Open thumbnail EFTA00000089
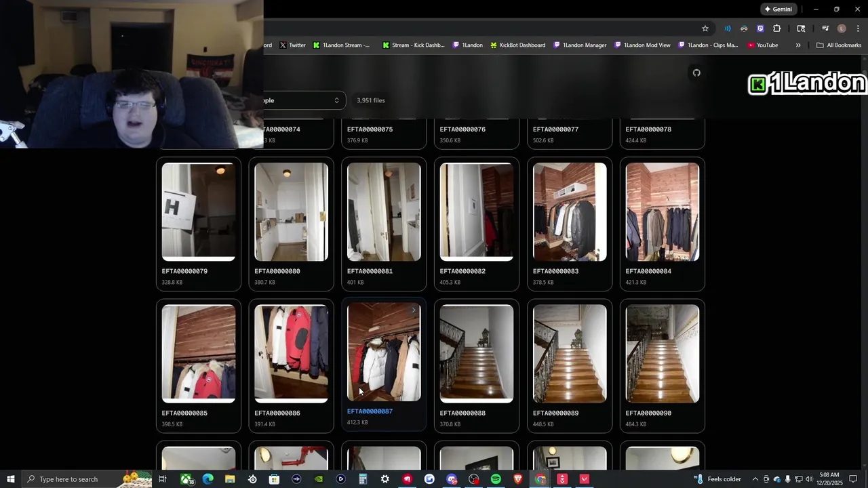 click(570, 354)
